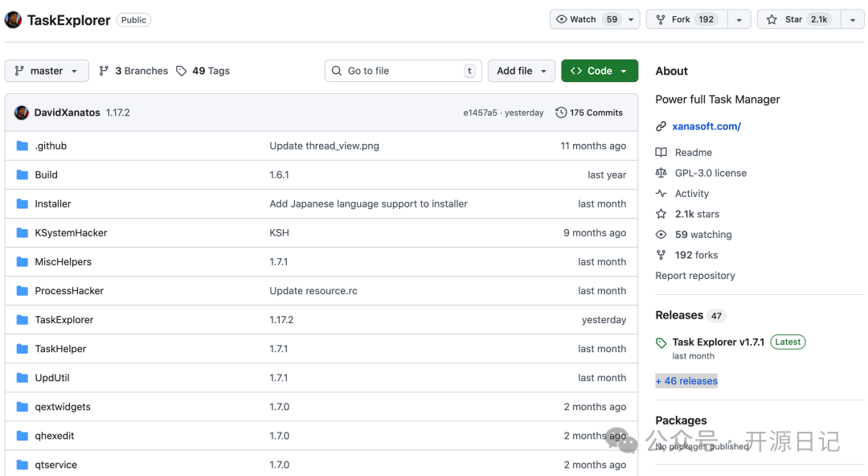The image size is (868, 476).
Task: Open the master branch dropdown
Action: [x=47, y=71]
